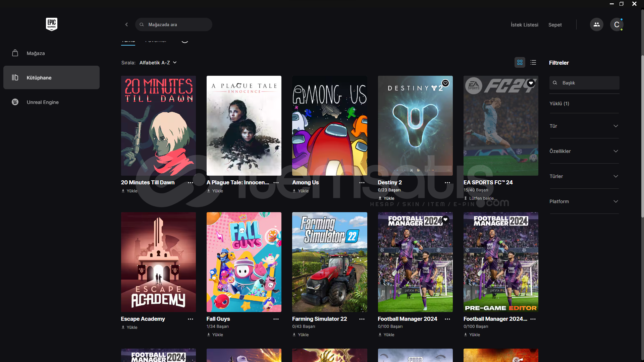This screenshot has height=362, width=644.
Task: Open options menu for Farming Simulator 22
Action: point(362,319)
